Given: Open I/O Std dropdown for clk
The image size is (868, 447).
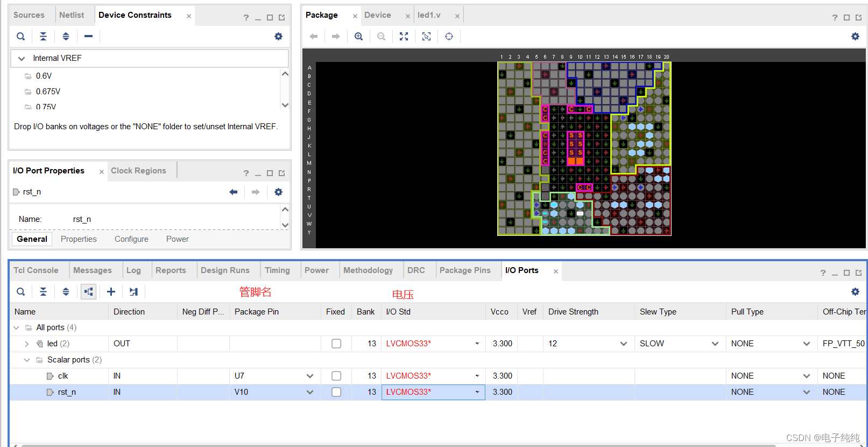Looking at the screenshot, I should point(477,376).
